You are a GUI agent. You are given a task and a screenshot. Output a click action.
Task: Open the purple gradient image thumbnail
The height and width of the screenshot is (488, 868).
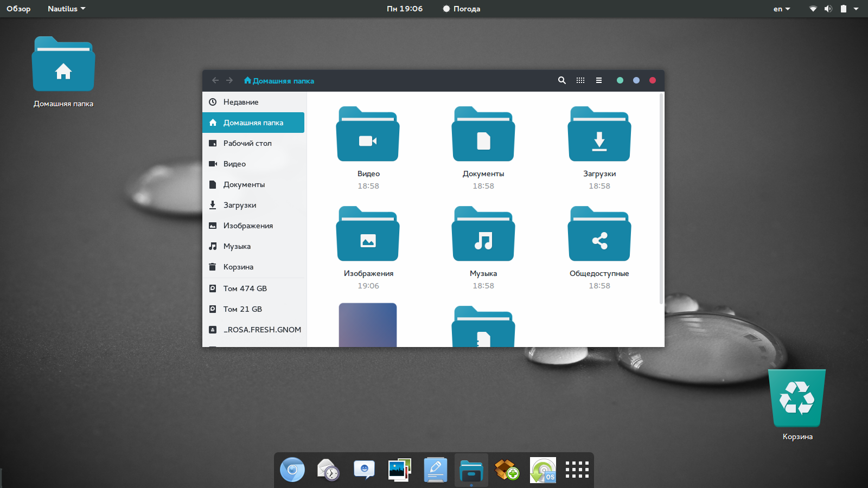(x=368, y=325)
